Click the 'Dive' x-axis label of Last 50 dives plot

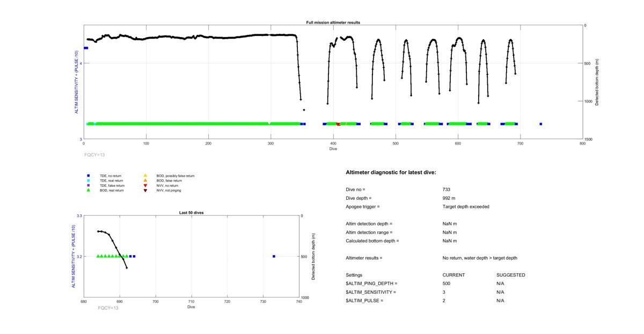coord(191,307)
